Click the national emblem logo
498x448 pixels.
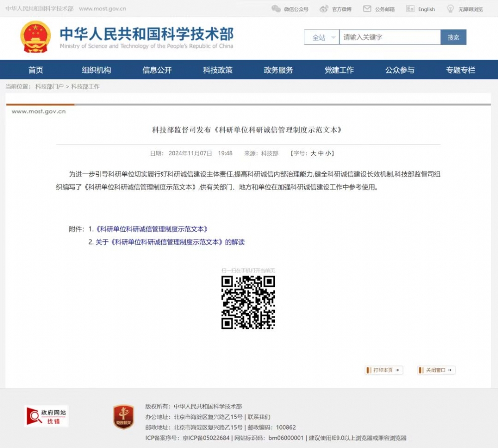(x=35, y=37)
